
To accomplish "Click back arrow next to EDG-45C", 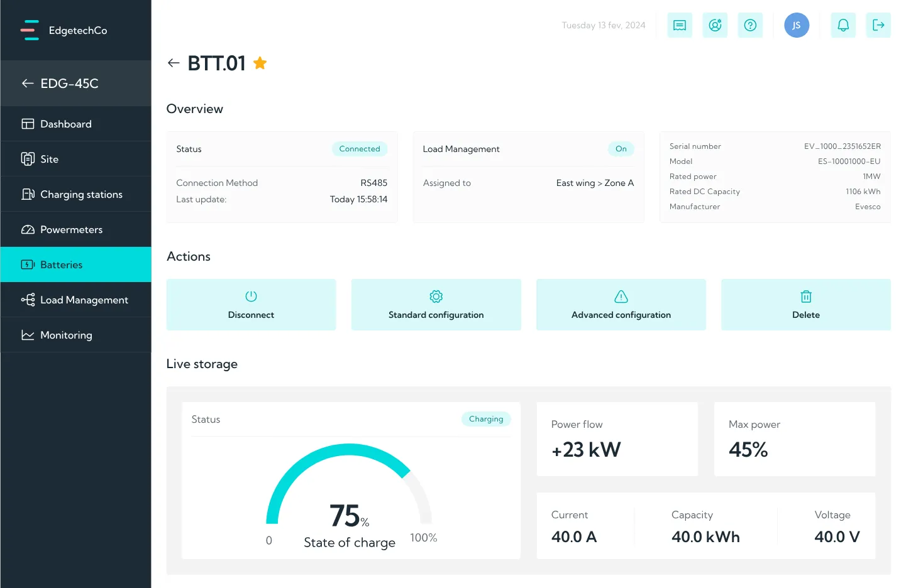I will [x=28, y=83].
